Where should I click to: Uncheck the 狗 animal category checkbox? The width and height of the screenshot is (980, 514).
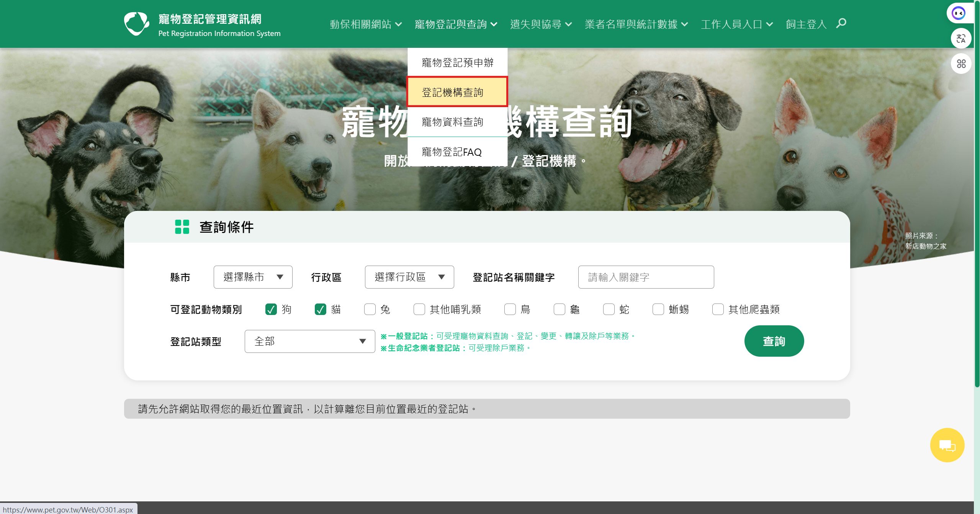click(272, 309)
